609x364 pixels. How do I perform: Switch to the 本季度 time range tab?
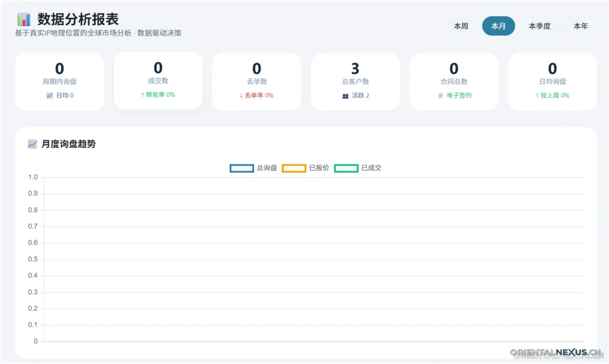[x=539, y=26]
